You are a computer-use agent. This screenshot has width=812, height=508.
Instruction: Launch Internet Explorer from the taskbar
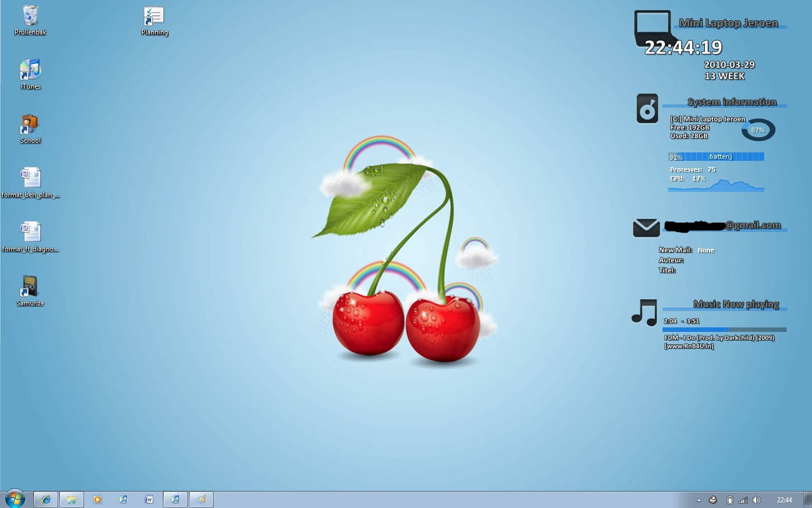[45, 499]
